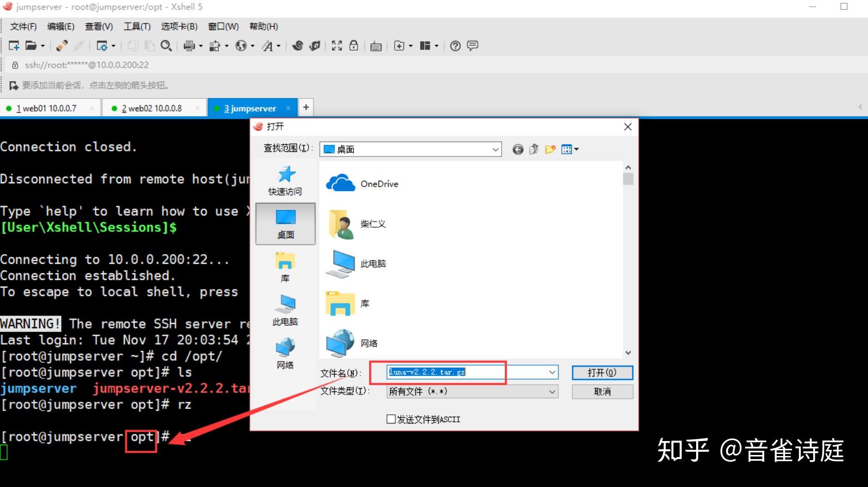The width and height of the screenshot is (868, 487).
Task: Create a new folder in dialog
Action: click(x=550, y=149)
